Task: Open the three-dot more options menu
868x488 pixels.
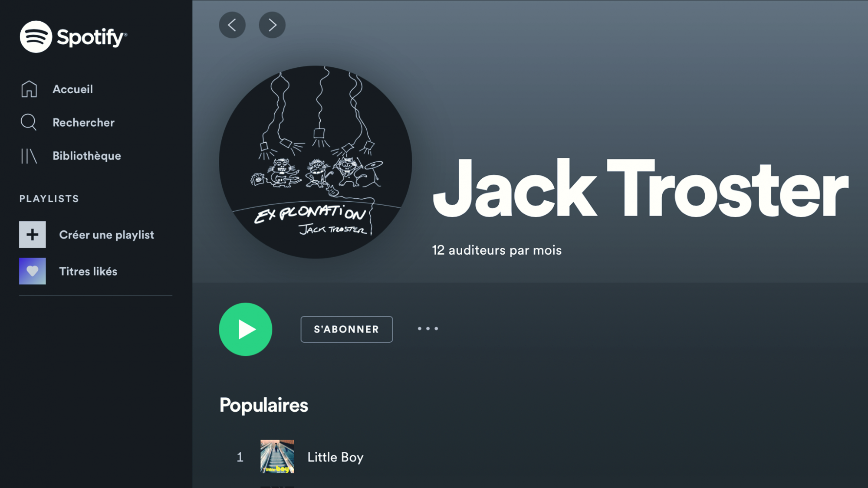Action: pos(428,329)
